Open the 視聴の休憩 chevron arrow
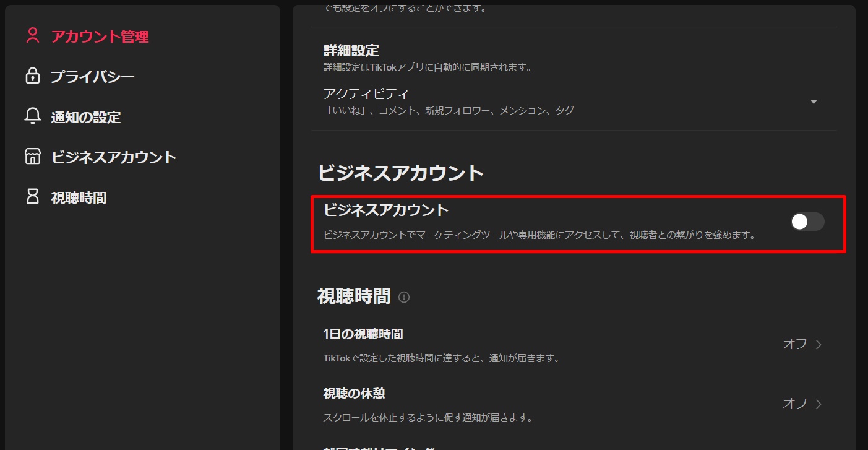 click(819, 404)
